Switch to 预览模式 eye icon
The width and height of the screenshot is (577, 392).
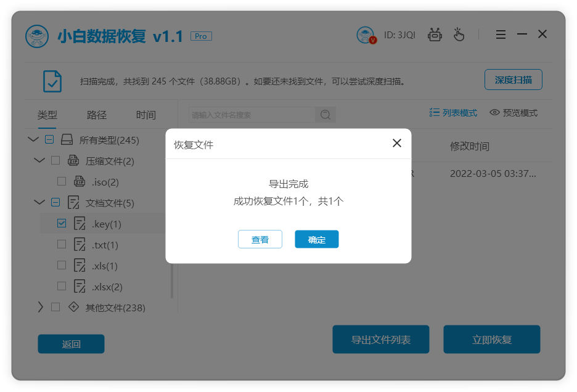point(494,113)
